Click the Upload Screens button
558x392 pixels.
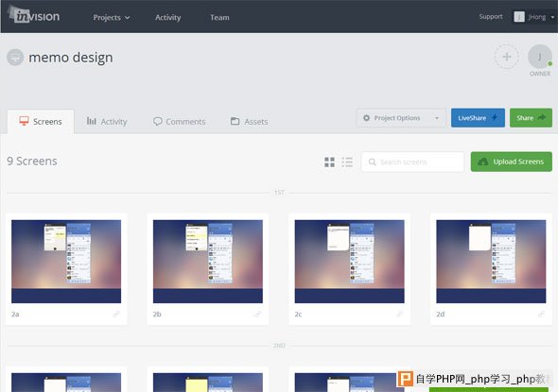tap(512, 162)
